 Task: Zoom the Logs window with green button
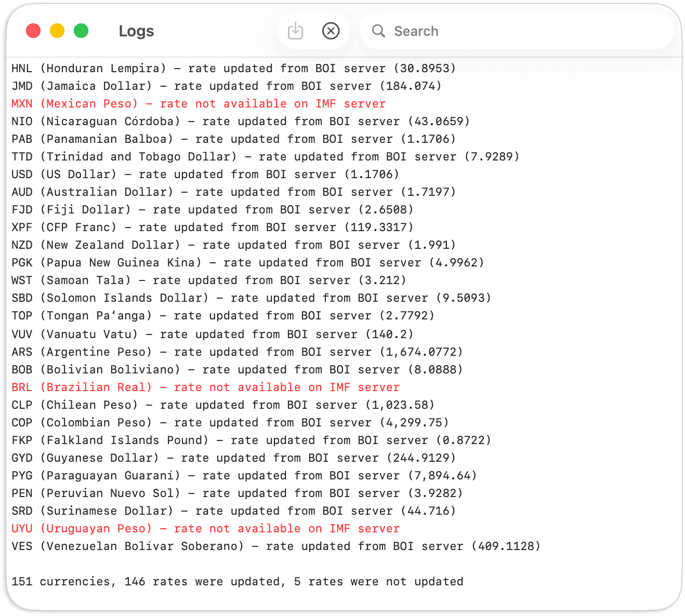click(x=81, y=31)
